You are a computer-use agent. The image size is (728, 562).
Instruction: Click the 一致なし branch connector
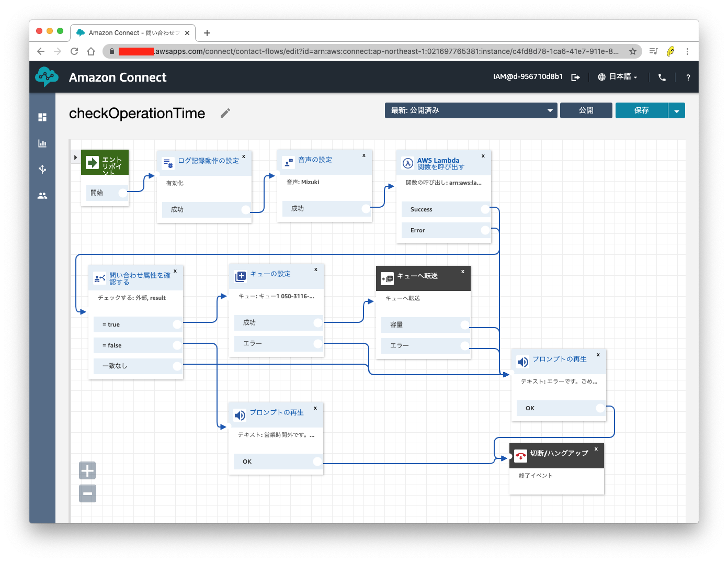coord(177,366)
